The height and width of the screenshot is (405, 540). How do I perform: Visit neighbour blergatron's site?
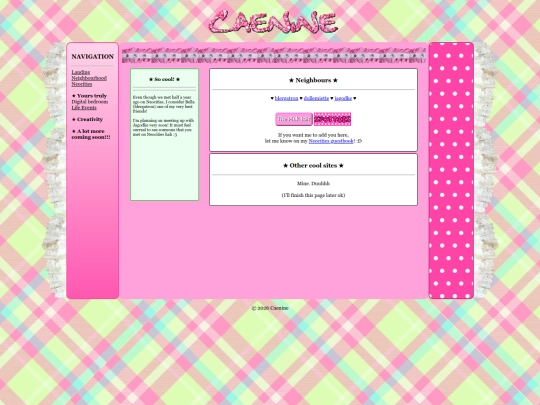click(x=286, y=98)
